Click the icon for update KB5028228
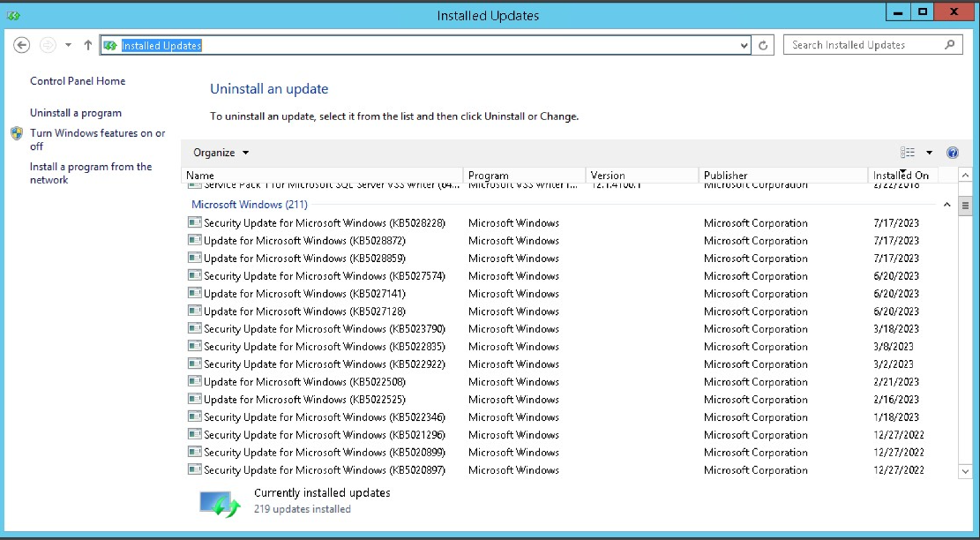 point(194,222)
